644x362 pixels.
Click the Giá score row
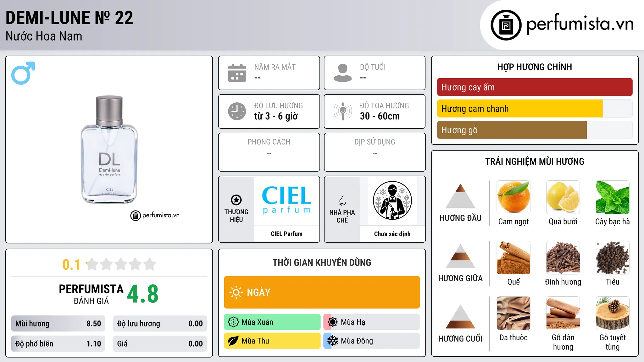tap(160, 344)
